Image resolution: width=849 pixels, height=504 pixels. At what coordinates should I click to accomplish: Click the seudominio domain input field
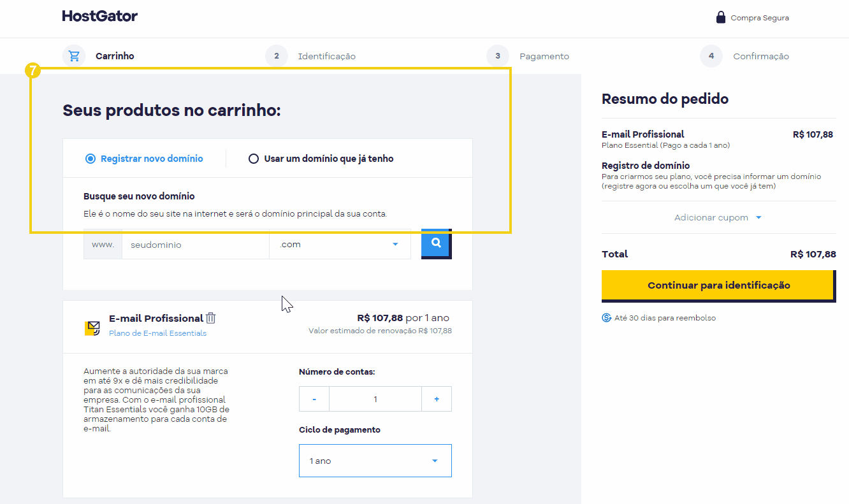[x=196, y=245]
